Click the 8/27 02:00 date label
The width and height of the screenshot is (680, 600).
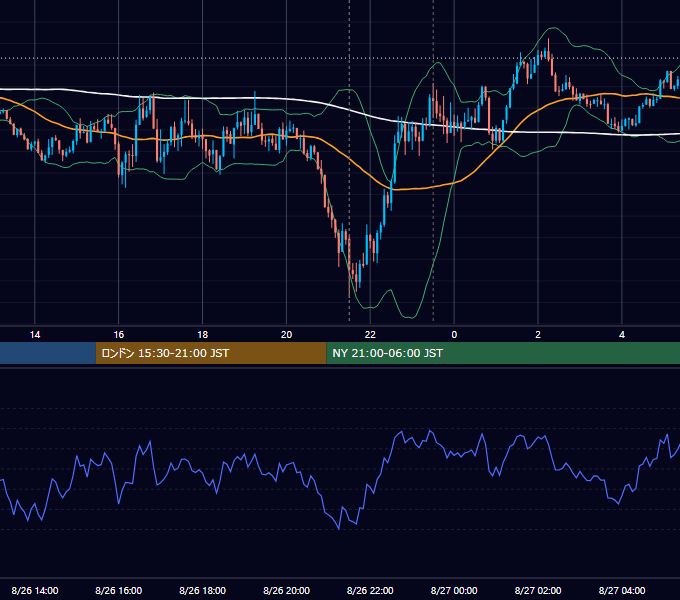point(538,590)
